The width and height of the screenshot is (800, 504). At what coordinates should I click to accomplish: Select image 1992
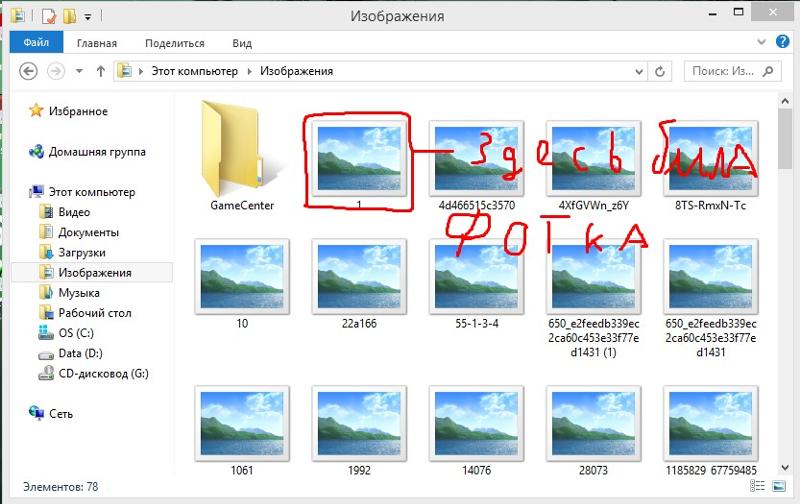click(x=359, y=431)
